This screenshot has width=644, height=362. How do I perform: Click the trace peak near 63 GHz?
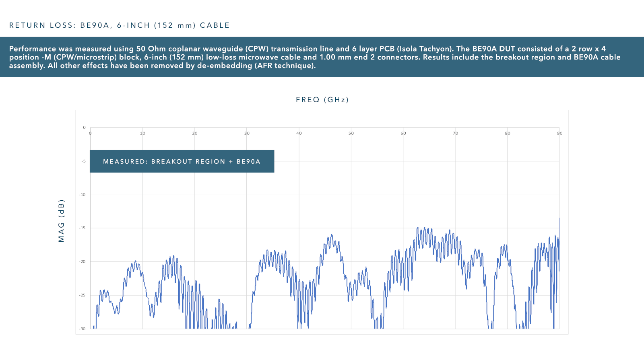click(419, 228)
